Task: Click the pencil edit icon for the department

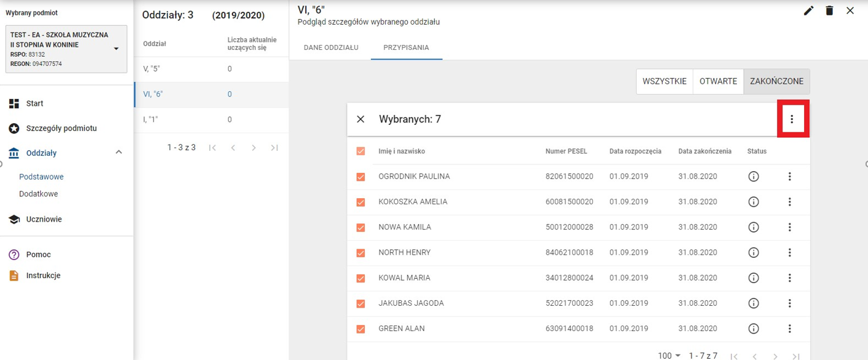Action: pos(808,10)
